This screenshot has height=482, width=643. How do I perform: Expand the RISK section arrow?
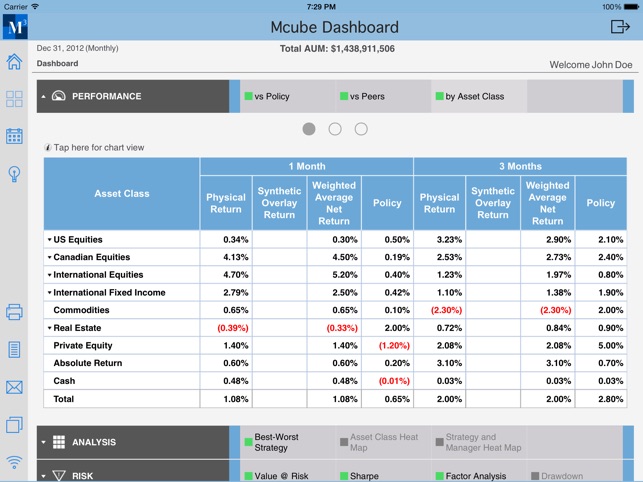pos(43,476)
